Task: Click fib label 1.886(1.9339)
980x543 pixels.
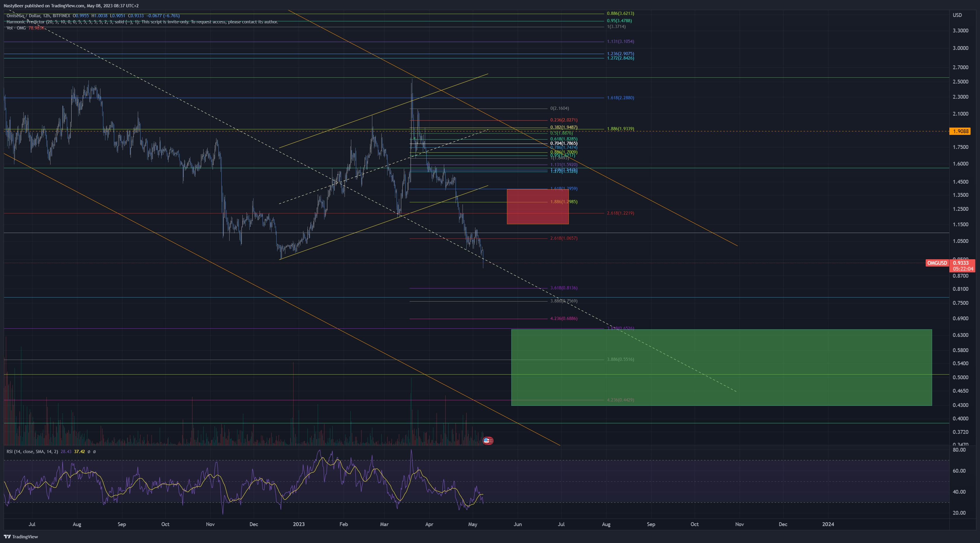Action: 621,129
